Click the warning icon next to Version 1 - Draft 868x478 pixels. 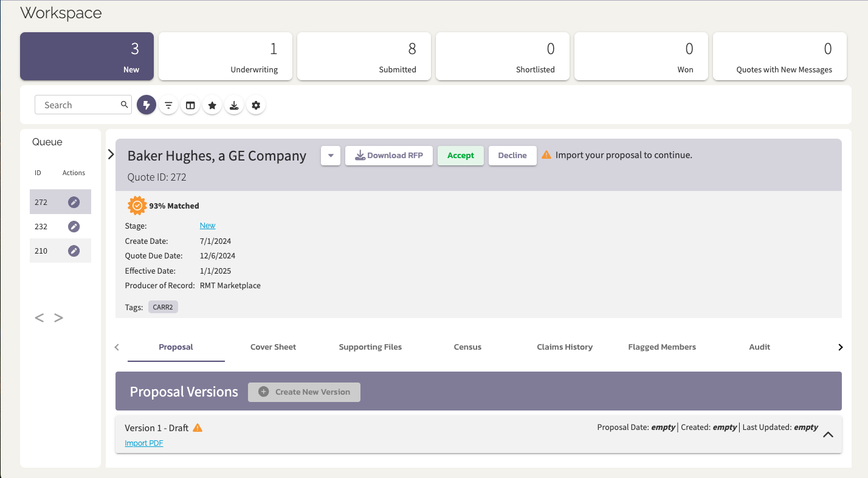[198, 428]
